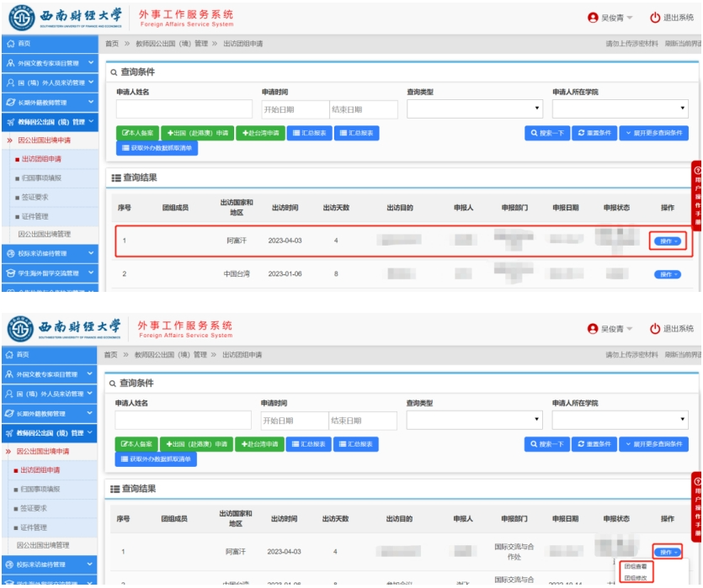Click 团组修改 in the open 操作 dropdown menu
The image size is (703, 588).
637,578
